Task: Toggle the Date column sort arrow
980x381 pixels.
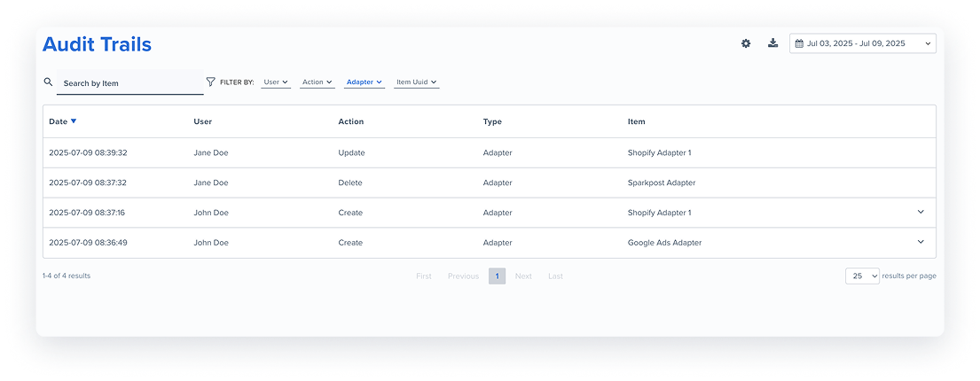Action: pos(74,121)
